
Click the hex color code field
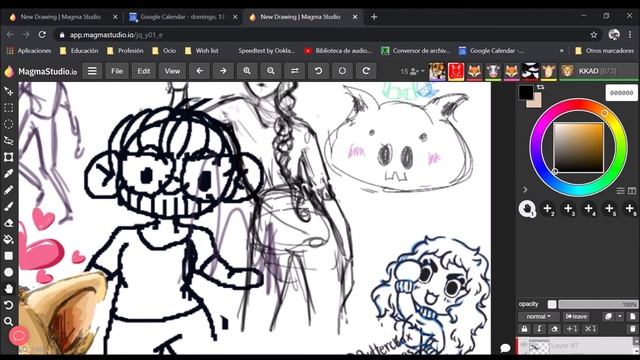point(621,93)
